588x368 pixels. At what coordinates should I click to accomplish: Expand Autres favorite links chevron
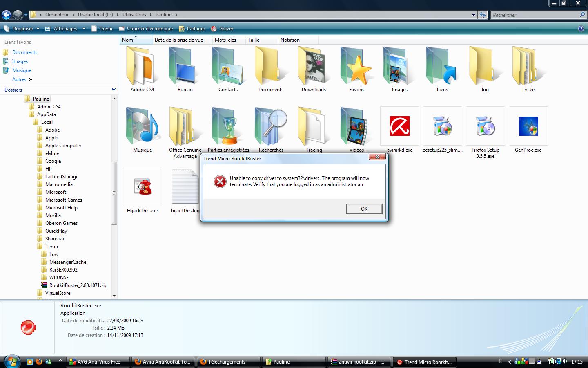coord(31,79)
